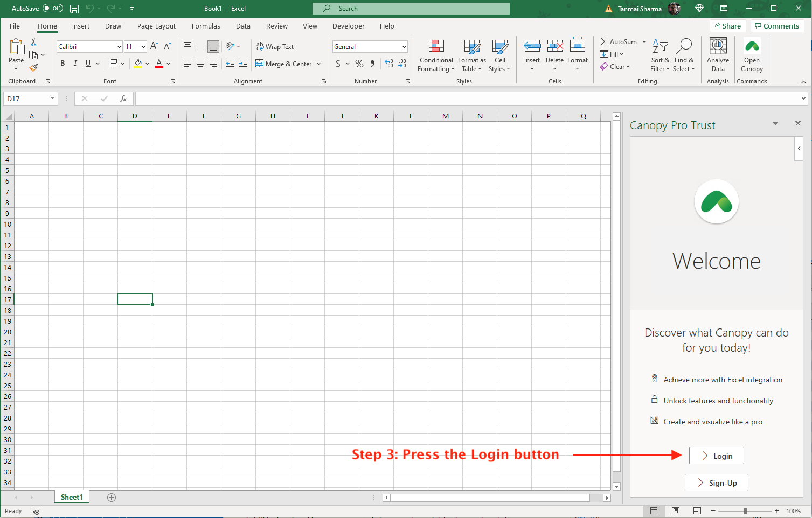Image resolution: width=812 pixels, height=518 pixels.
Task: Open Format as Table gallery
Action: coord(472,55)
